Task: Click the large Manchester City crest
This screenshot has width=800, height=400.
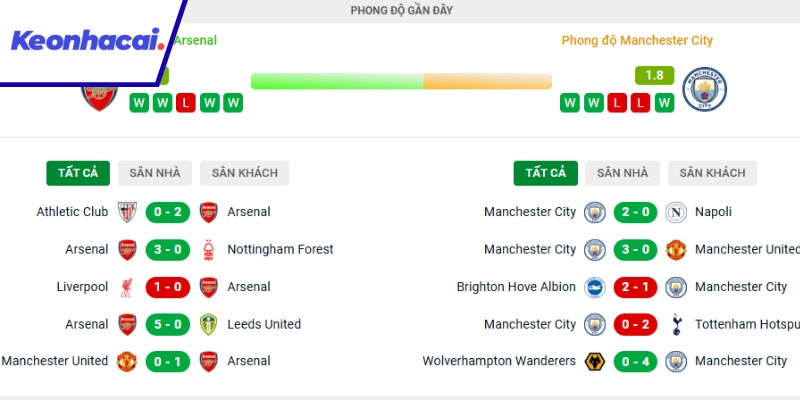Action: pyautogui.click(x=704, y=91)
